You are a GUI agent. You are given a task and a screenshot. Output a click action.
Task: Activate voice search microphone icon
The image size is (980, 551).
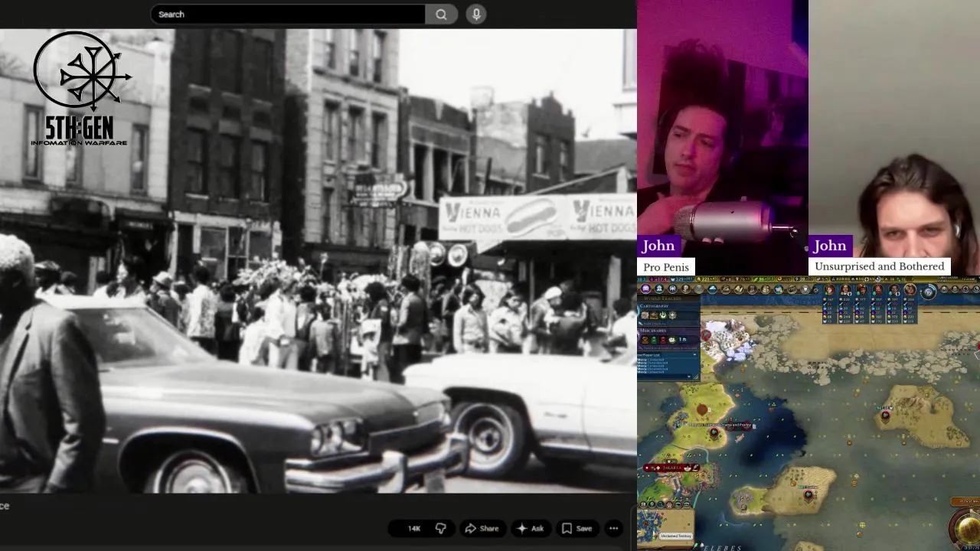click(475, 14)
